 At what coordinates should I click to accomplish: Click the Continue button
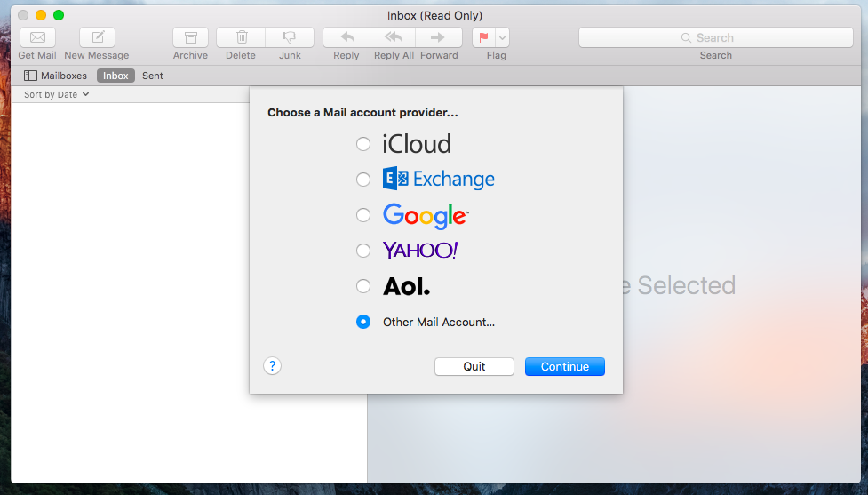pyautogui.click(x=564, y=366)
